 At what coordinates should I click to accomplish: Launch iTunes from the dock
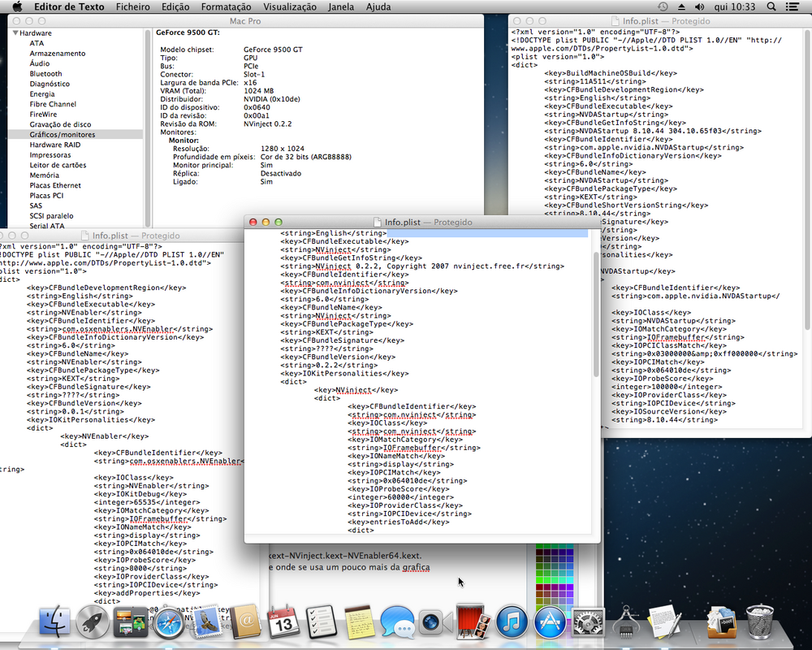click(x=512, y=623)
